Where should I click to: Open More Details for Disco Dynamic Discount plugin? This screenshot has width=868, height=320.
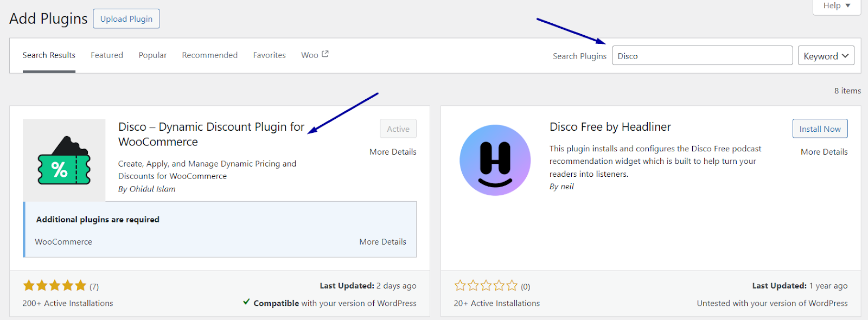pyautogui.click(x=393, y=152)
